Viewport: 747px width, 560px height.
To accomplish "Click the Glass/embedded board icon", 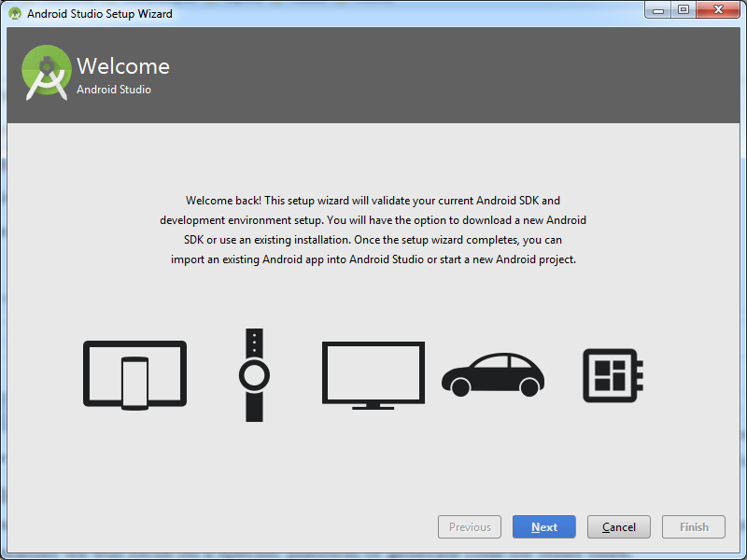I will tap(613, 375).
